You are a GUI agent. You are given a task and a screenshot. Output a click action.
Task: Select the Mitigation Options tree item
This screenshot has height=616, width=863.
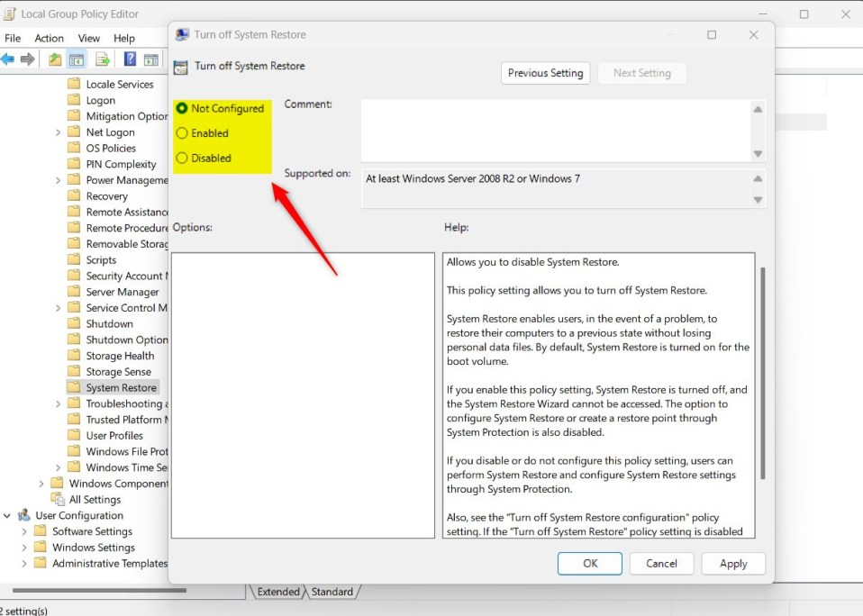[127, 116]
